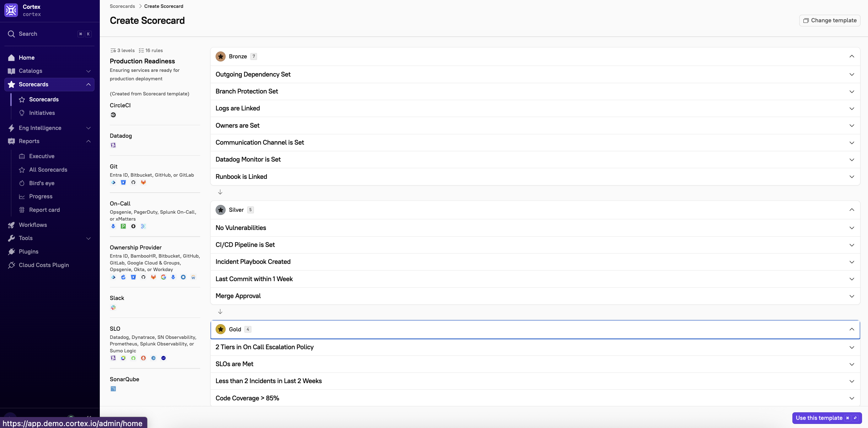The width and height of the screenshot is (868, 428).
Task: Open the Bird's eye report
Action: [41, 183]
